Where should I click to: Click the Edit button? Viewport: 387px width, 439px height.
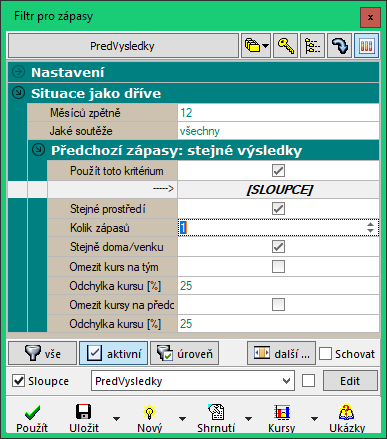click(350, 381)
